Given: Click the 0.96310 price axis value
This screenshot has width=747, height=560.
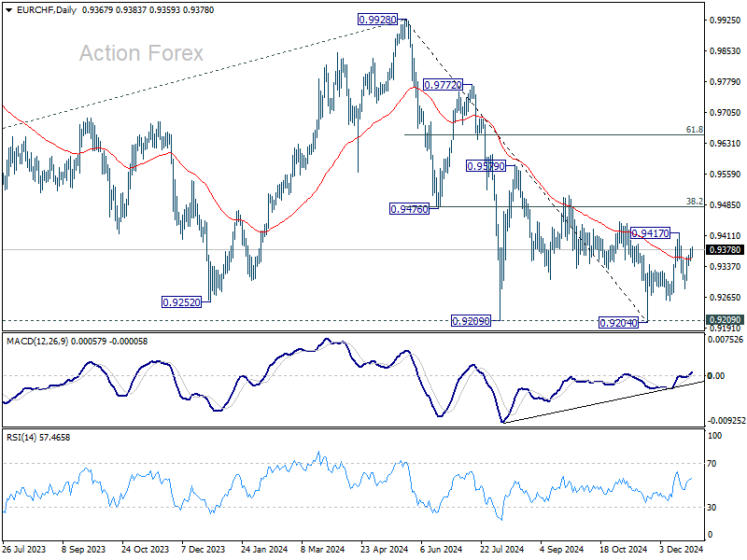Looking at the screenshot, I should [x=726, y=144].
